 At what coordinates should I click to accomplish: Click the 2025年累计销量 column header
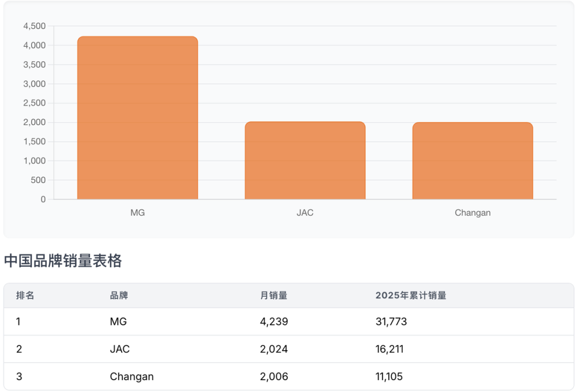[x=411, y=295]
